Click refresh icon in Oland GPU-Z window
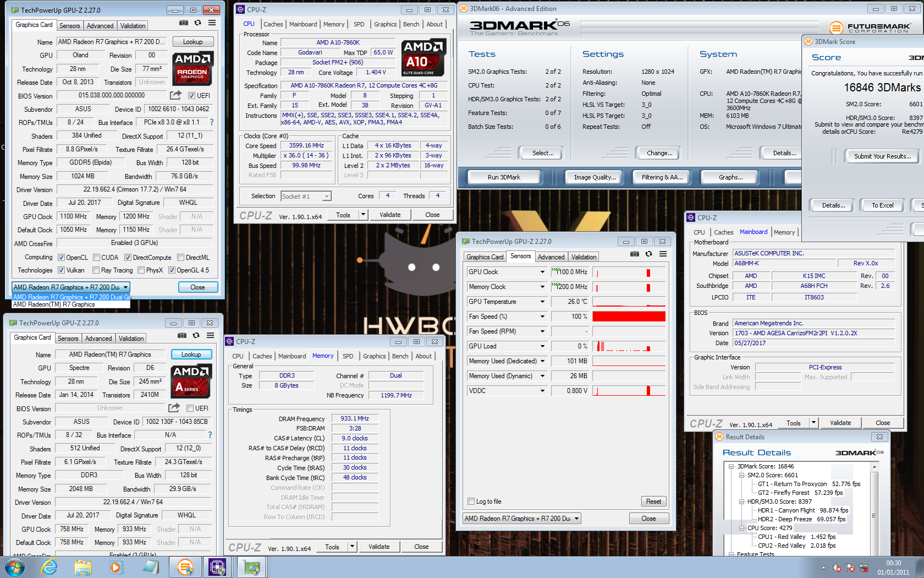 click(198, 23)
